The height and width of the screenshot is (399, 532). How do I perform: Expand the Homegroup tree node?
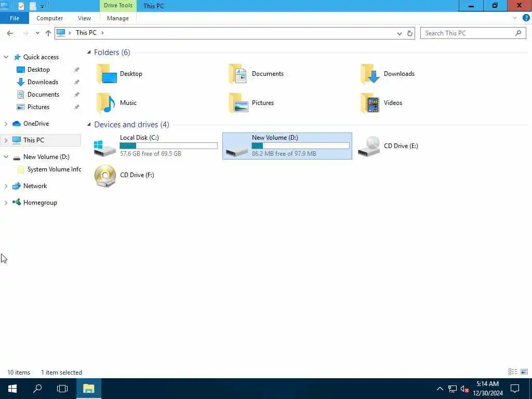coord(6,203)
